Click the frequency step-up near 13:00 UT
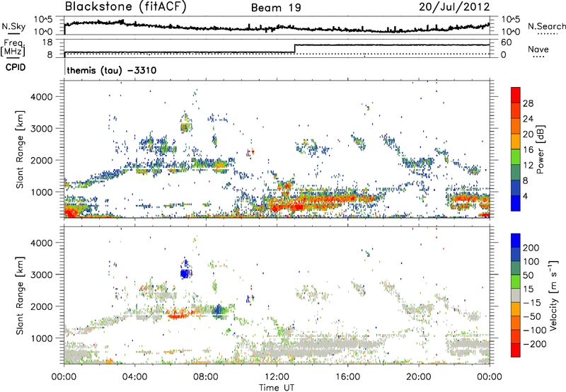 (x=295, y=49)
